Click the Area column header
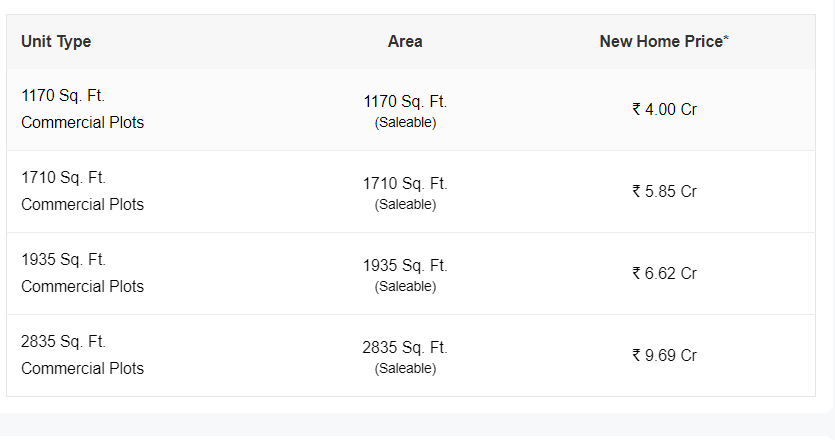The width and height of the screenshot is (835, 440). (405, 42)
